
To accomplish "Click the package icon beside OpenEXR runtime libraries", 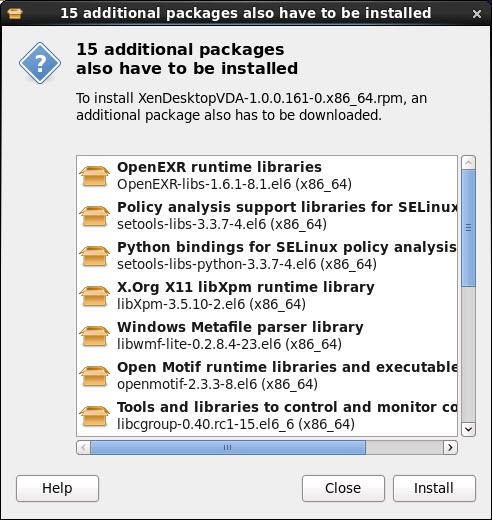I will [x=94, y=176].
